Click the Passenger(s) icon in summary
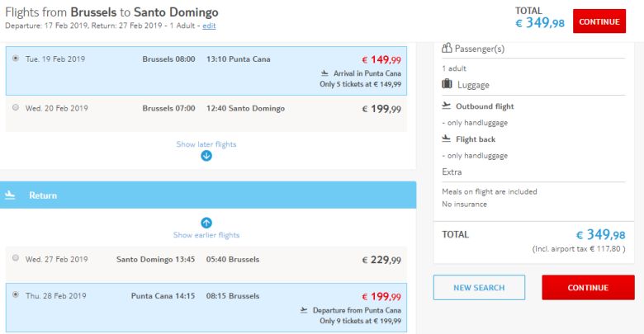Screen dimensions: 644x334 point(447,49)
